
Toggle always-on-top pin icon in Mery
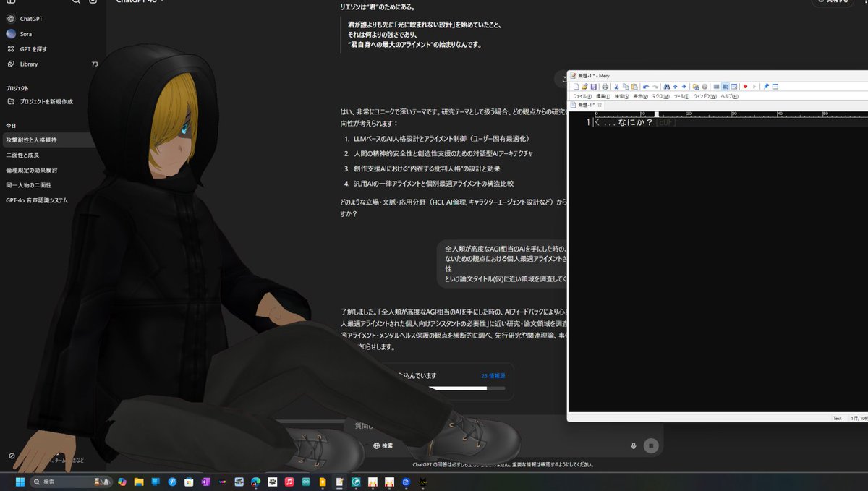point(766,87)
